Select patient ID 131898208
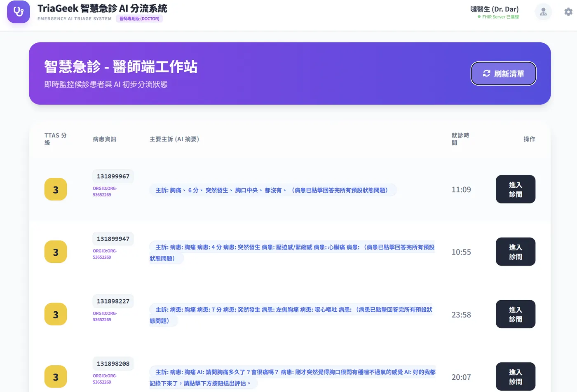The height and width of the screenshot is (392, 577). coord(113,364)
